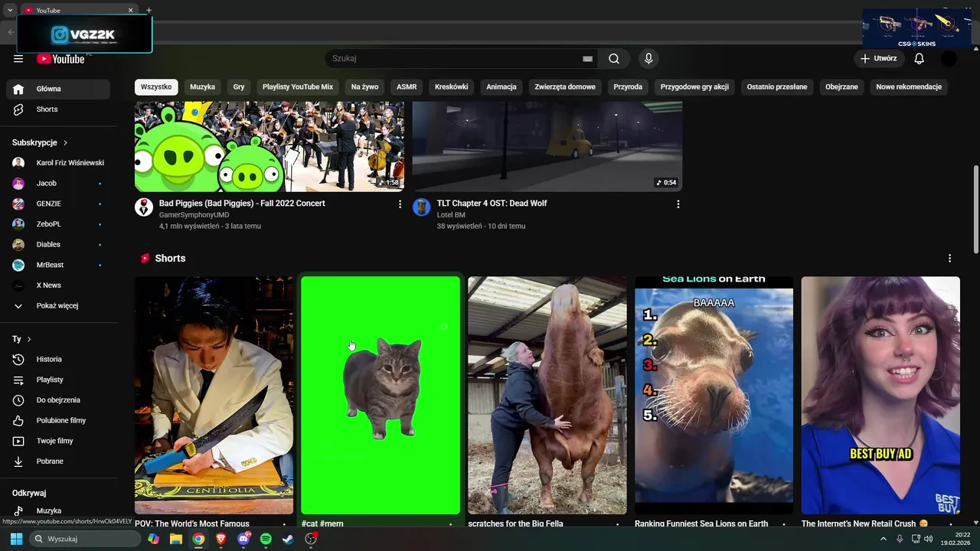980x551 pixels.
Task: Open the YouTube hamburger guide menu
Action: [18, 59]
